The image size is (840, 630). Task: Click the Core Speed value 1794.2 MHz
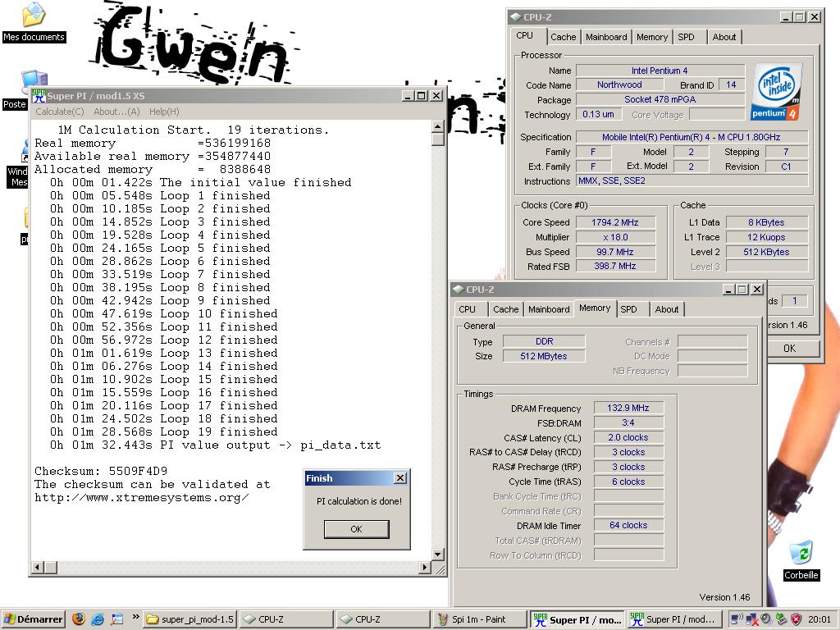tap(615, 222)
